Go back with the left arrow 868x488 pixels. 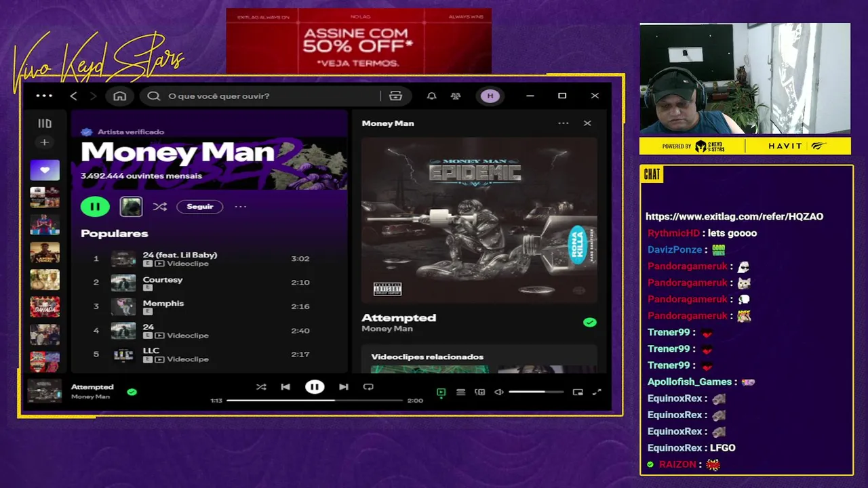click(x=74, y=96)
